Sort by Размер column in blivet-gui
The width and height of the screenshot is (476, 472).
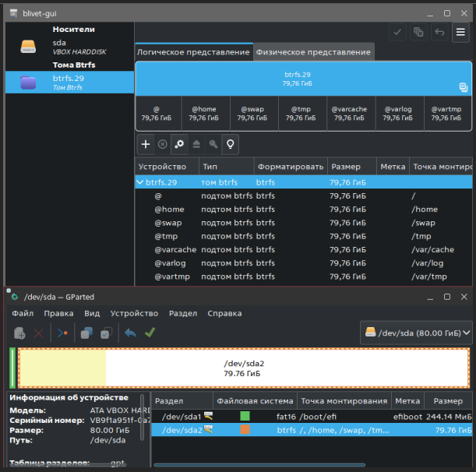352,167
